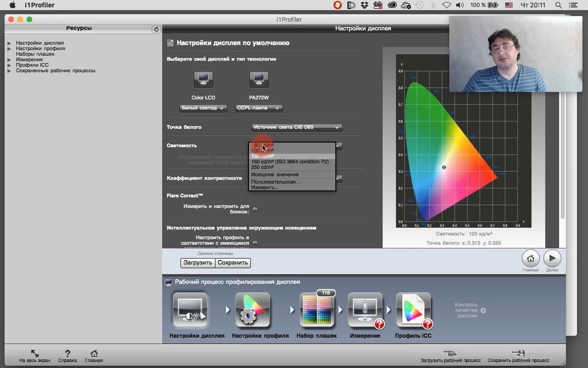Image resolution: width=588 pixels, height=368 pixels.
Task: Open the Creative Cloud menu bar icon
Action: click(392, 5)
